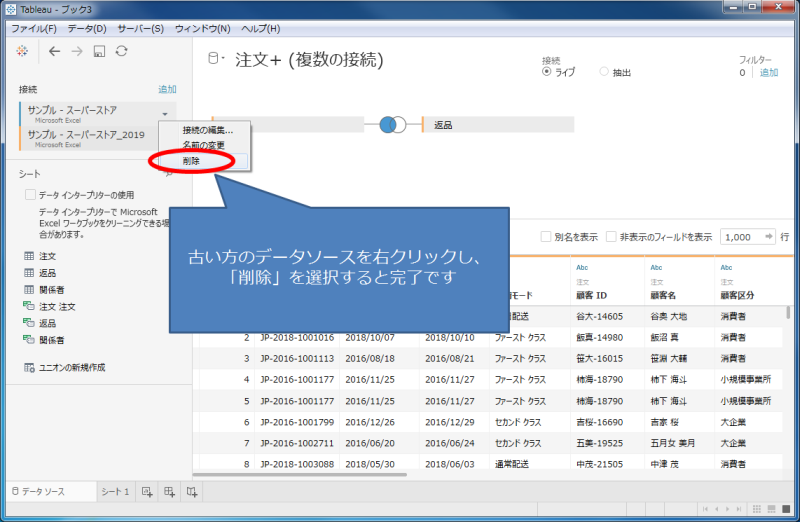Click the vertical scrollbar of data grid
This screenshot has height=522, width=800.
[788, 312]
